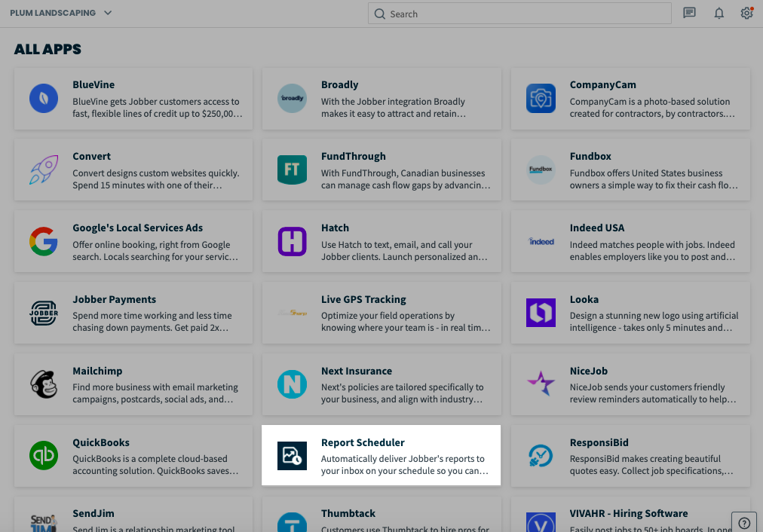Click the Fundbox logo icon
Screen dimensions: 763x532
point(541,168)
